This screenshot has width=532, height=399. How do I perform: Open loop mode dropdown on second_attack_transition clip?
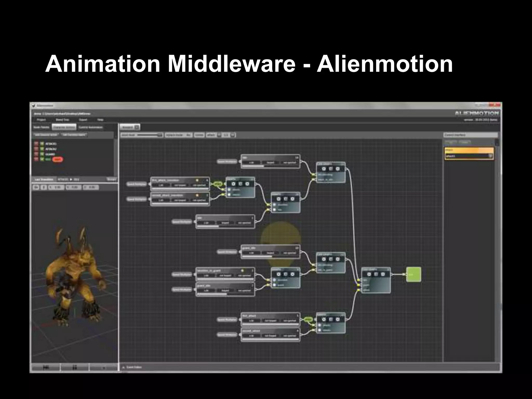point(180,200)
